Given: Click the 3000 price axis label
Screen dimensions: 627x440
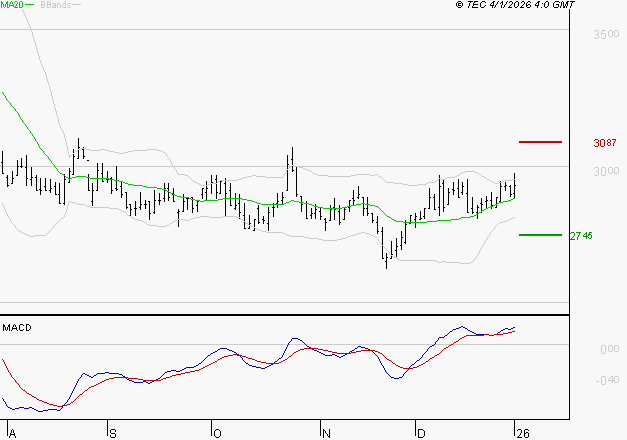Looking at the screenshot, I should [605, 172].
